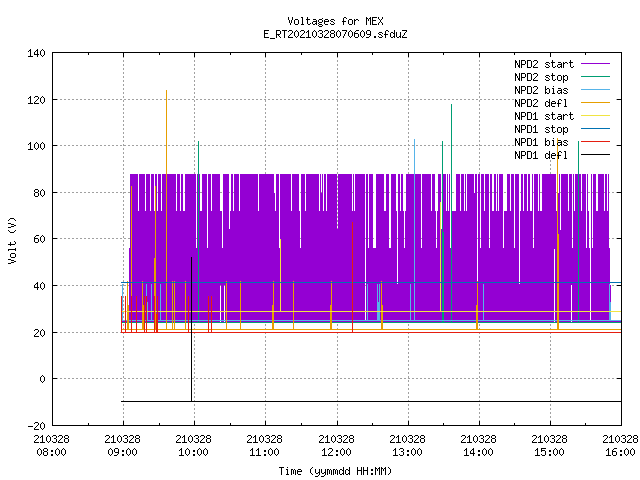Click the x-axis label 210328 15:00
This screenshot has width=640, height=480.
[x=549, y=445]
